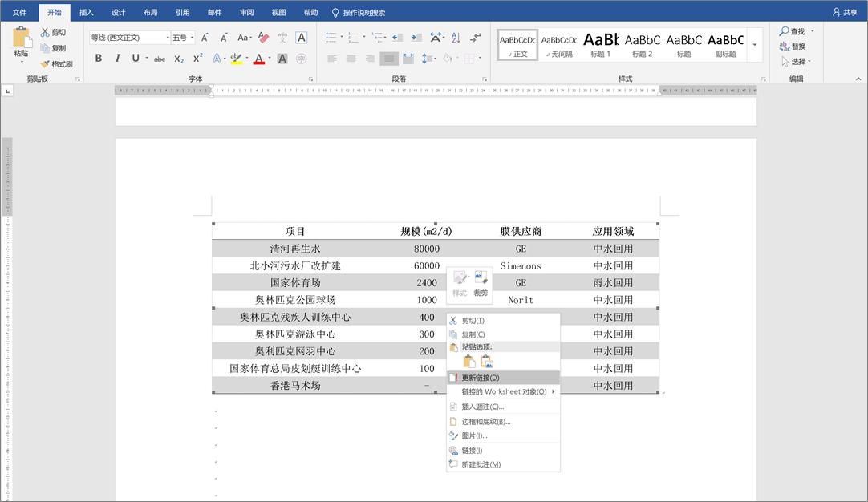Open the text highlight color tool

point(235,58)
